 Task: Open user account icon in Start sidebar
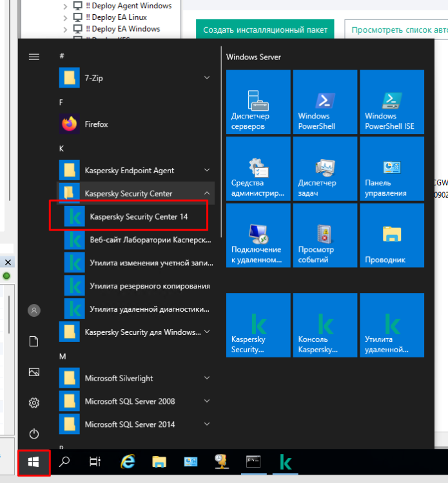34,310
